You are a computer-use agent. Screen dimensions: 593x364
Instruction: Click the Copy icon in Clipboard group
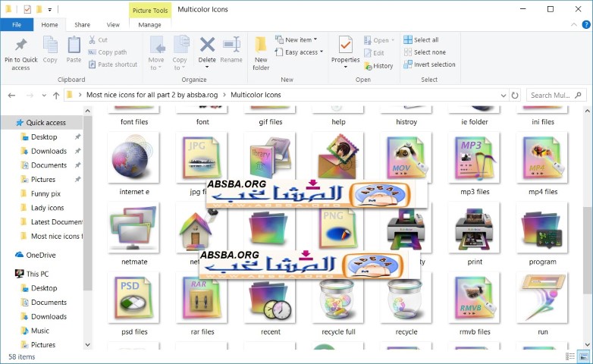pos(50,45)
